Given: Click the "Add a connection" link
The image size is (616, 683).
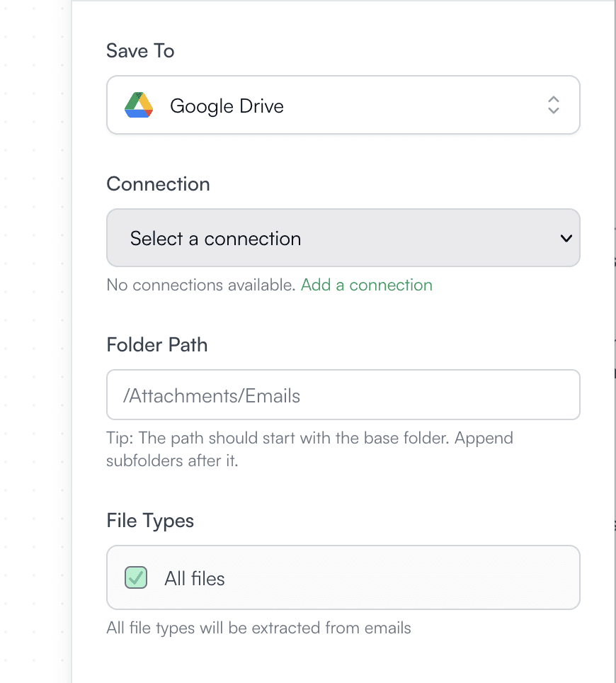Looking at the screenshot, I should point(366,285).
